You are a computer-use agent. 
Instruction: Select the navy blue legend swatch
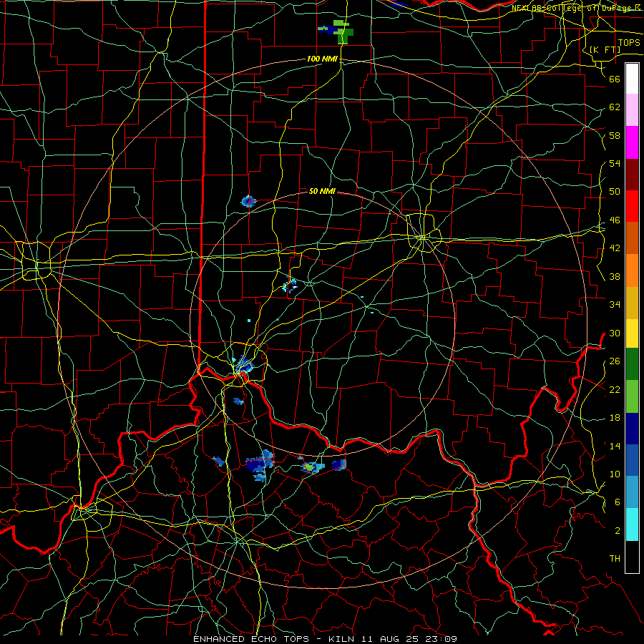(632, 429)
